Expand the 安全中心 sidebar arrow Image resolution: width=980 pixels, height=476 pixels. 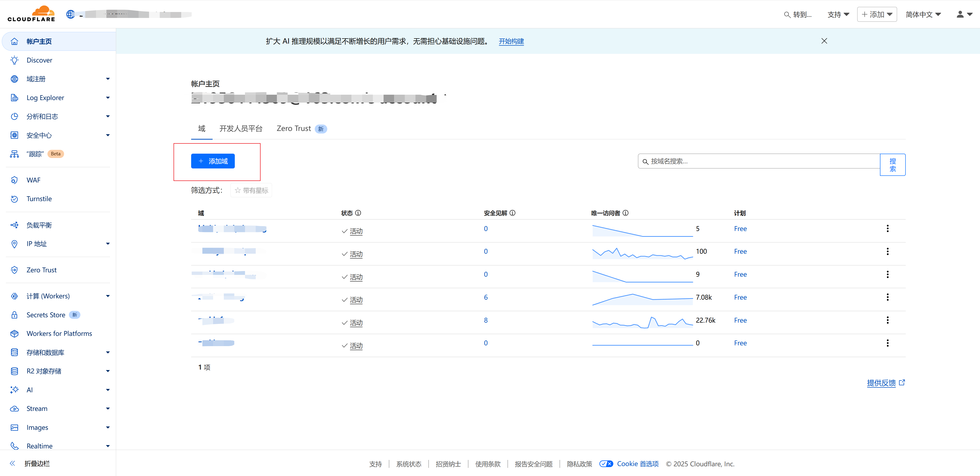click(x=108, y=135)
